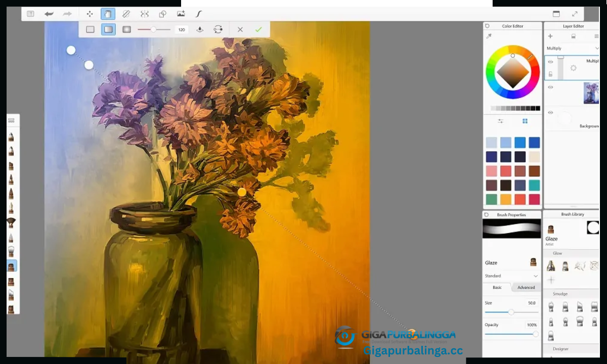607x364 pixels.
Task: Select the first Glow brush
Action: 551,266
